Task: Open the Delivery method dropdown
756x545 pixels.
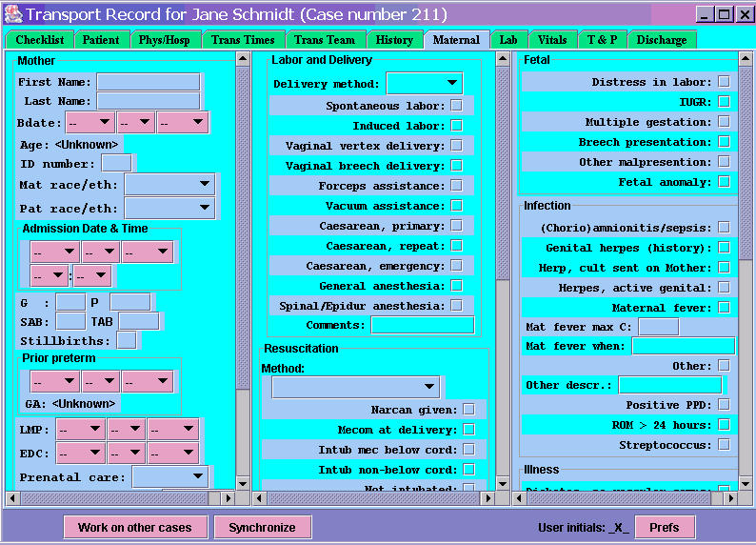Action: pyautogui.click(x=425, y=84)
